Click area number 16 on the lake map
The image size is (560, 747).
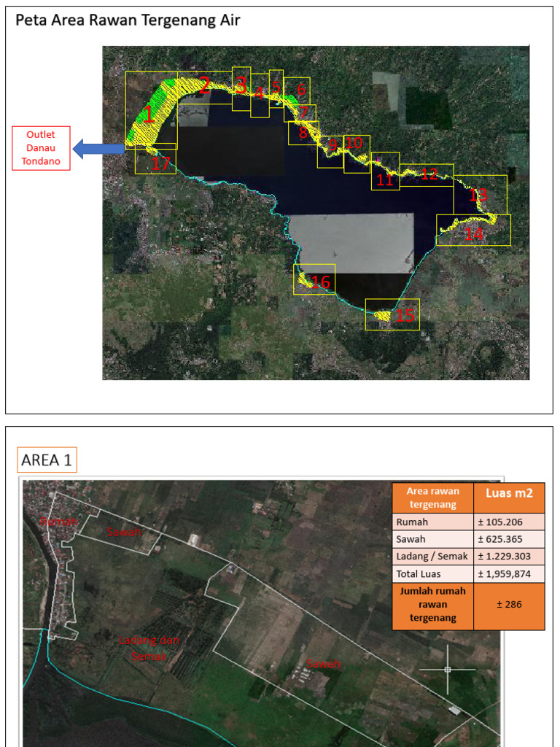(x=321, y=282)
